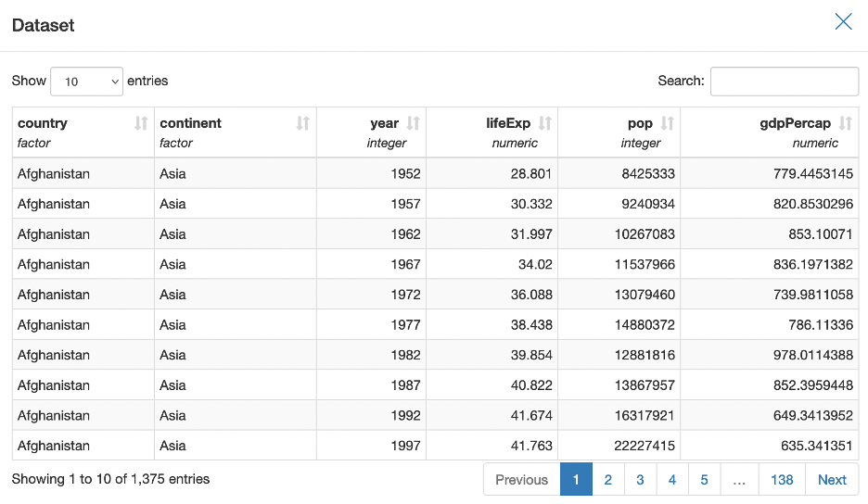Viewport: 868px width, 504px height.
Task: Click into the Search field
Action: (x=785, y=82)
